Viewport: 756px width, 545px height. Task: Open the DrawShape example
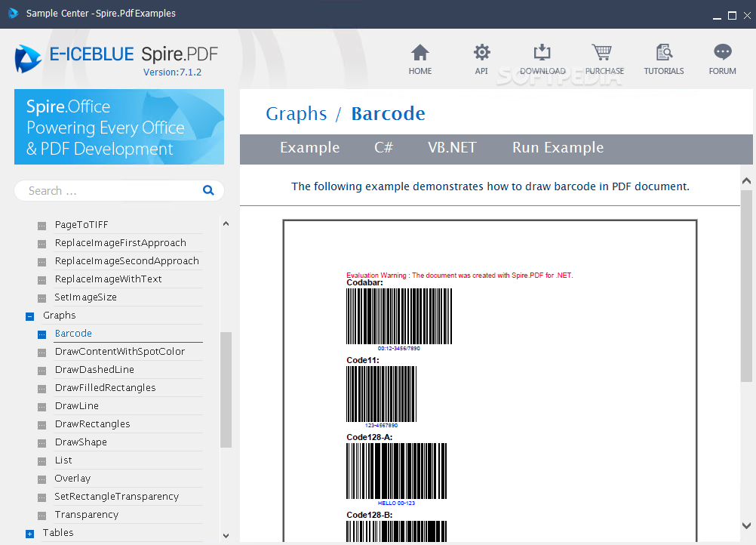click(81, 442)
